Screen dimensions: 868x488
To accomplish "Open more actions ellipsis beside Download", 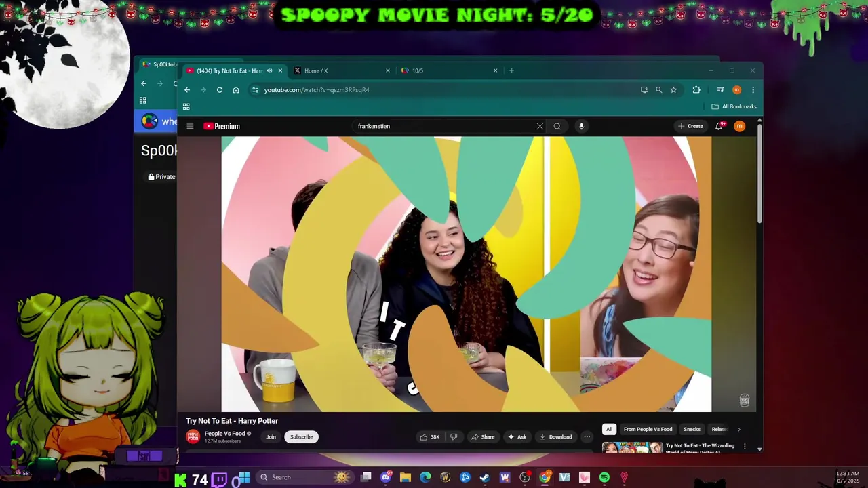I will tap(587, 437).
